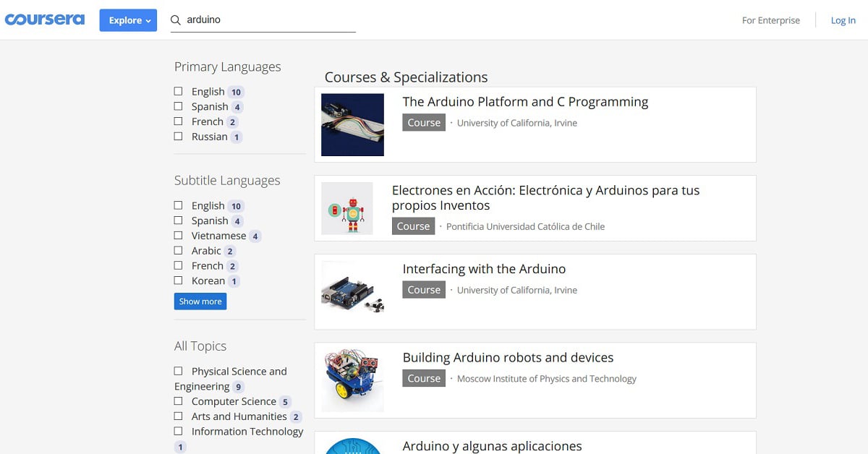Check the Vietnamese subtitle filter
Screen dimensions: 868x454
(x=178, y=236)
